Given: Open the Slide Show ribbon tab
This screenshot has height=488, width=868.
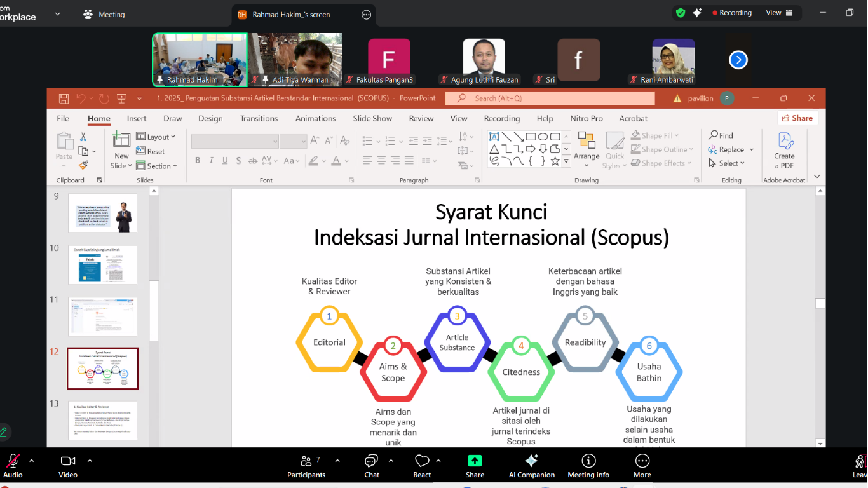Looking at the screenshot, I should tap(372, 118).
